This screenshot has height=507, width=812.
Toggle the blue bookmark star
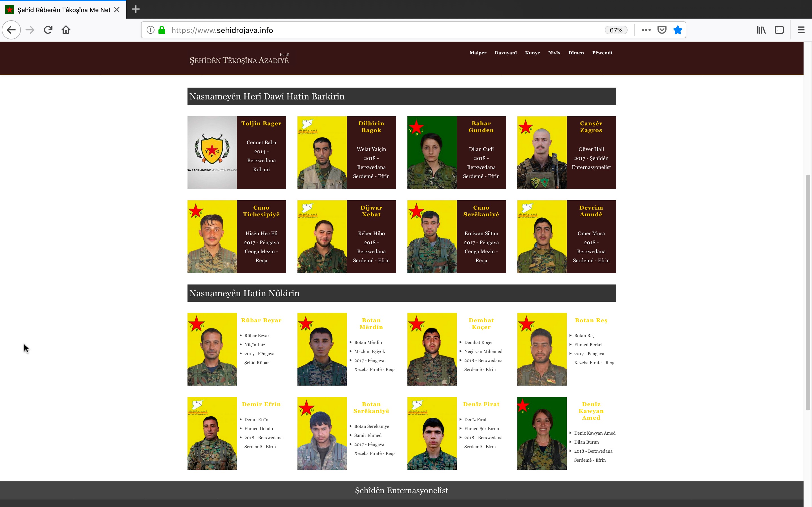(x=678, y=30)
